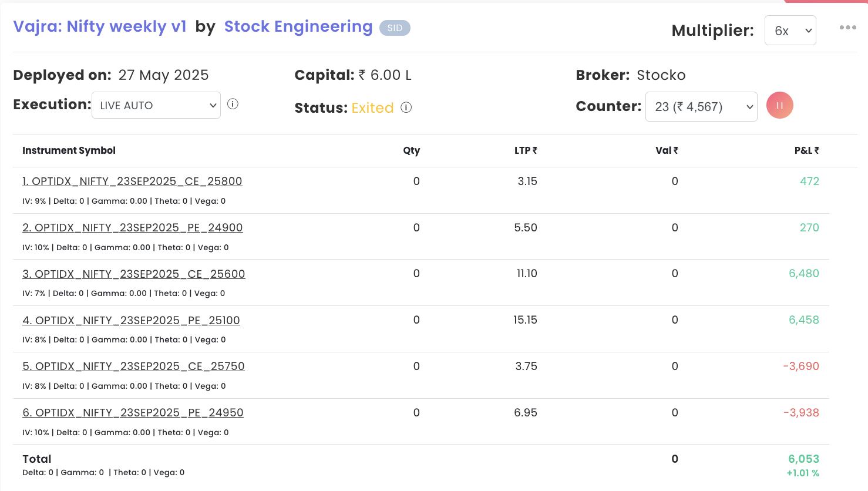Viewport: 868px width, 491px height.
Task: Open the three-dots more options menu
Action: click(847, 28)
